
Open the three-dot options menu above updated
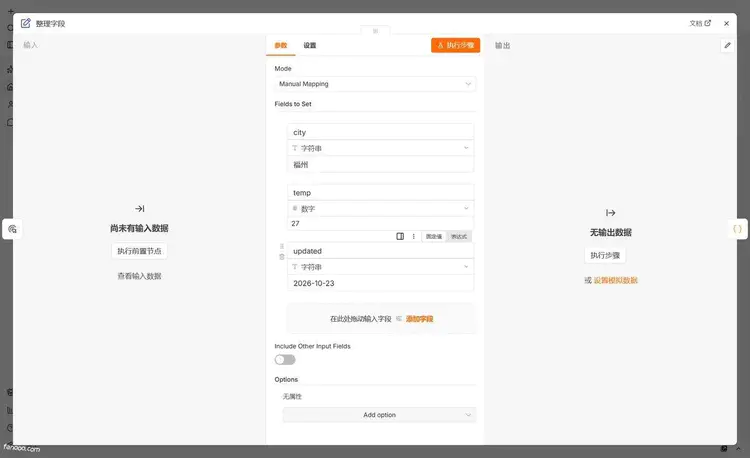(x=414, y=236)
